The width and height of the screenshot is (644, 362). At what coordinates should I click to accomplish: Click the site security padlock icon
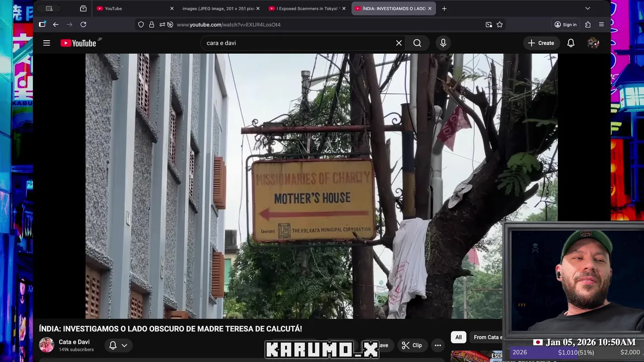coord(151,25)
